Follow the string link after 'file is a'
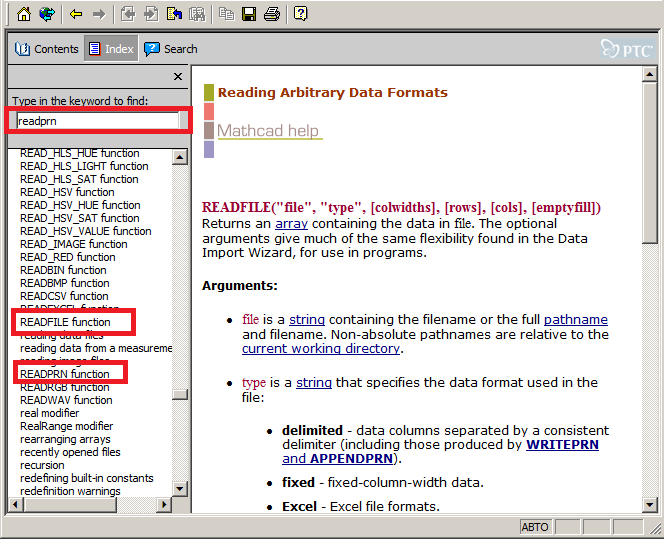This screenshot has height=539, width=664. coord(307,320)
